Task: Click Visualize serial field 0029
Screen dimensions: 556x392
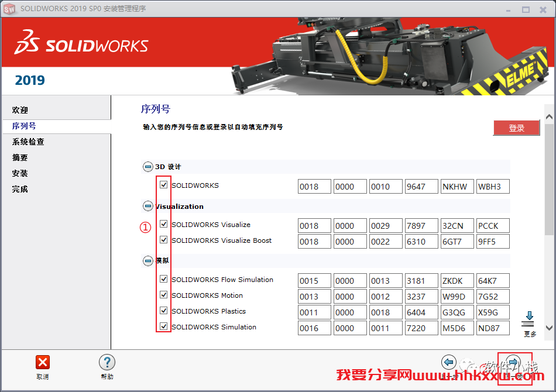Action: pos(386,226)
